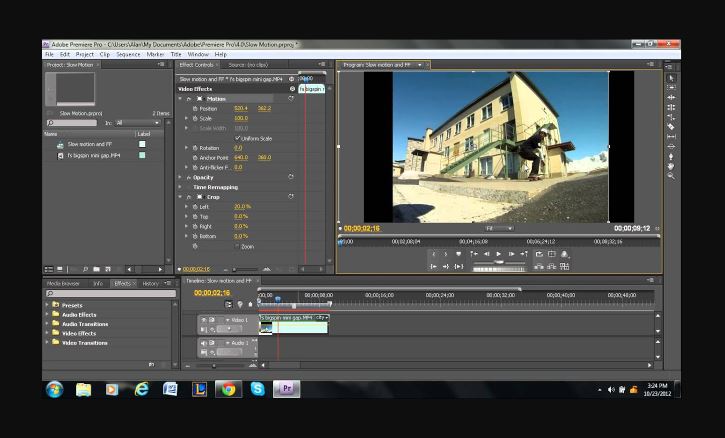725x438 pixels.
Task: Click the Play In to Out button
Action: tap(459, 266)
